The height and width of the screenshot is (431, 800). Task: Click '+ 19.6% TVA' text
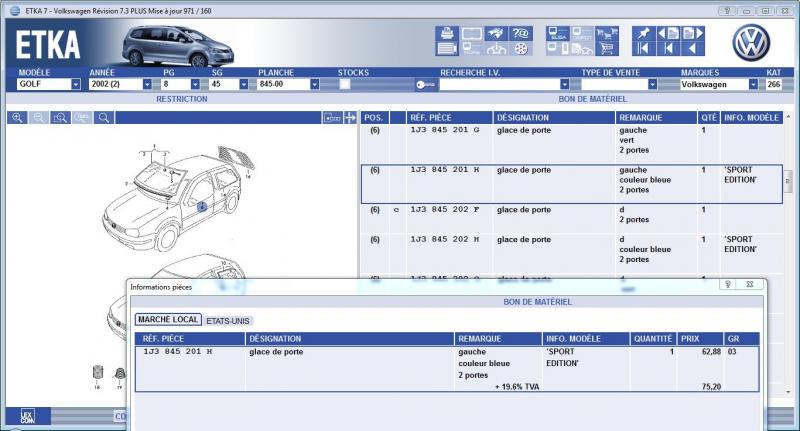[x=517, y=387]
